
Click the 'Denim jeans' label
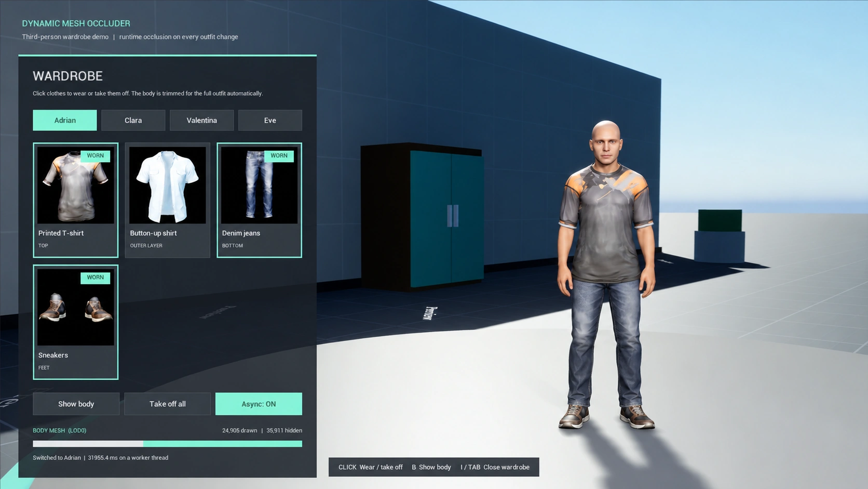click(x=241, y=233)
